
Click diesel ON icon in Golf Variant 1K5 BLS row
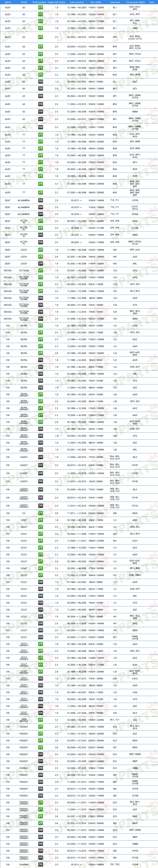click(x=40, y=713)
